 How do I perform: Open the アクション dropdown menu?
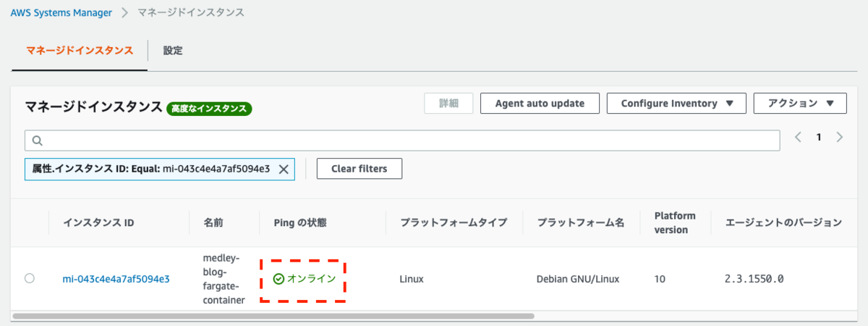pyautogui.click(x=800, y=104)
